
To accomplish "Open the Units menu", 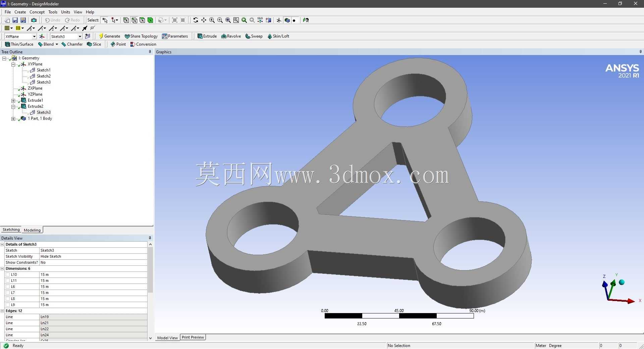I will (65, 12).
